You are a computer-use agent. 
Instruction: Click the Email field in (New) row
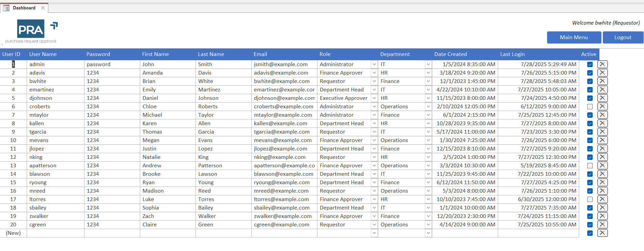284,233
